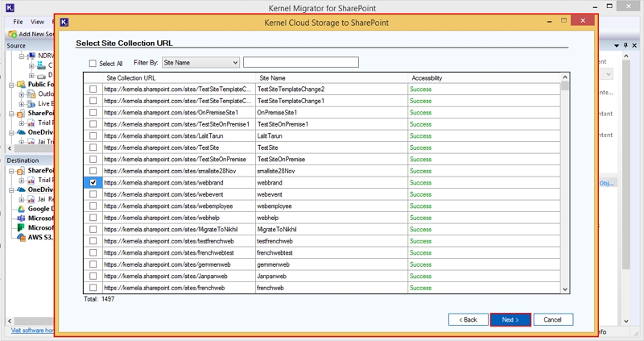
Task: Sort by Site Name column header
Action: pos(332,77)
